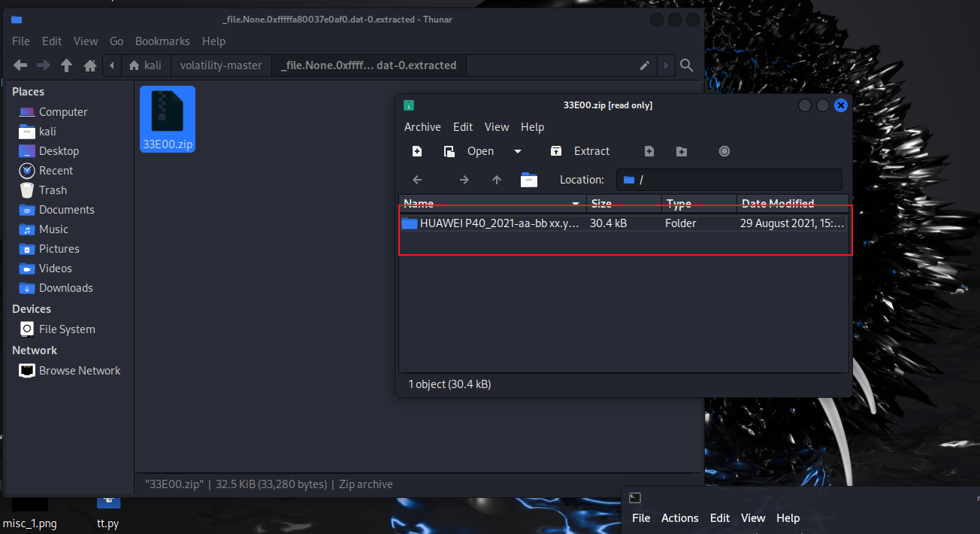Click the Thunar home folder icon

[x=90, y=66]
